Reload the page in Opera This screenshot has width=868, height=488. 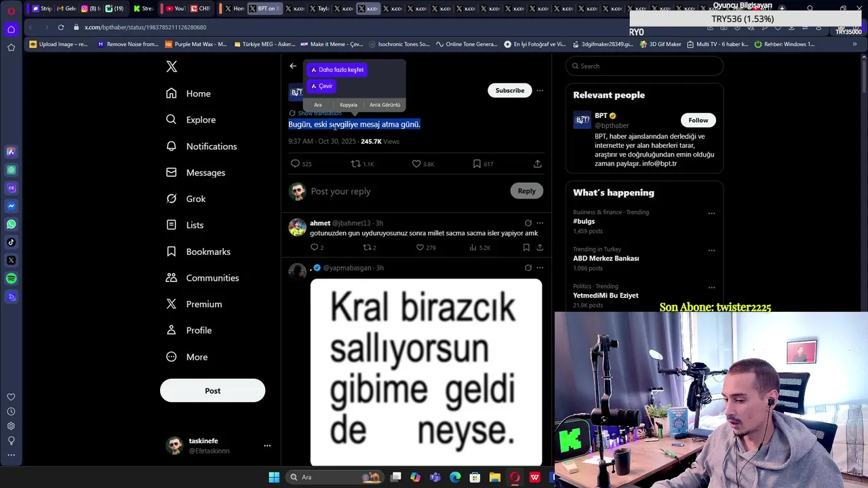61,27
